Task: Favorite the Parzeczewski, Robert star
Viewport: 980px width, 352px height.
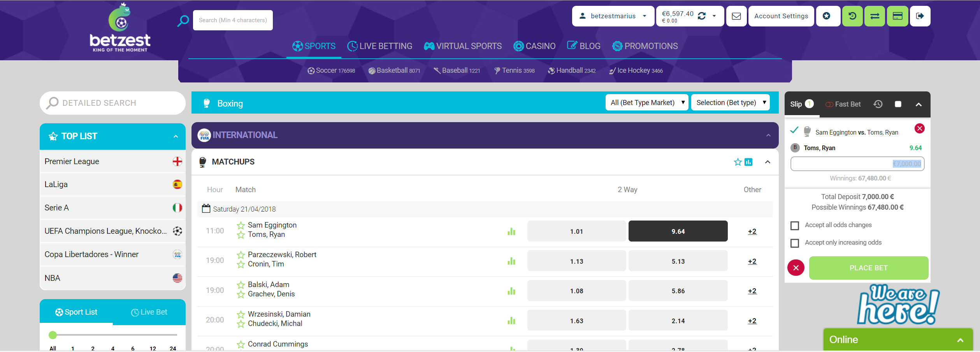Action: point(241,255)
